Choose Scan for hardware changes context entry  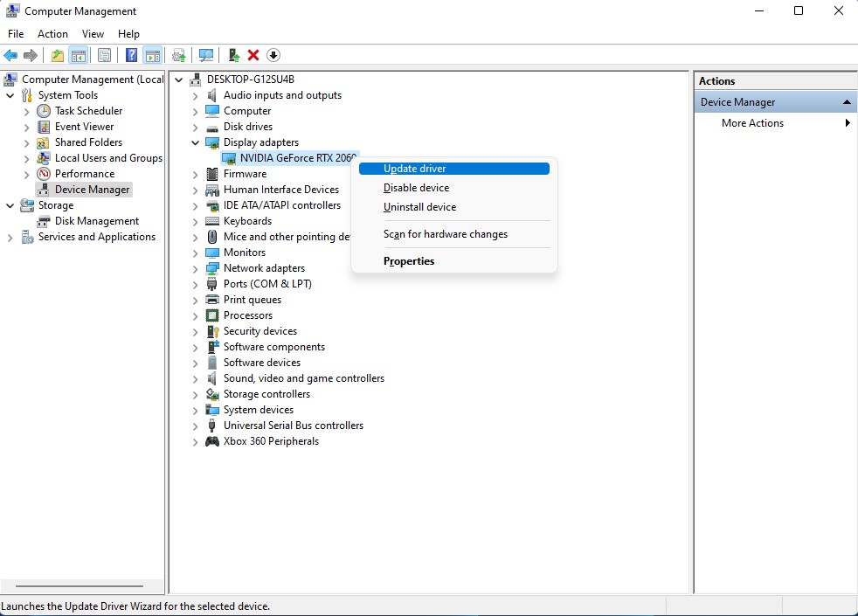454,234
